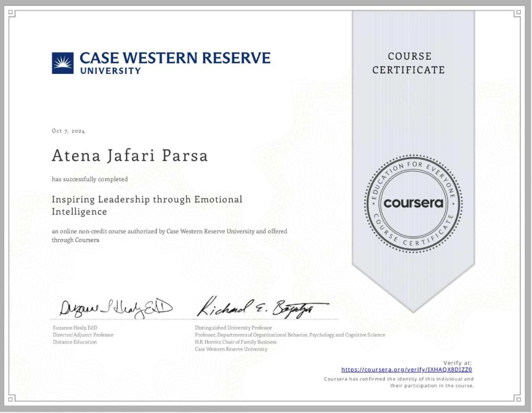
Task: Click the top-right corner square ornament
Action: click(518, 13)
